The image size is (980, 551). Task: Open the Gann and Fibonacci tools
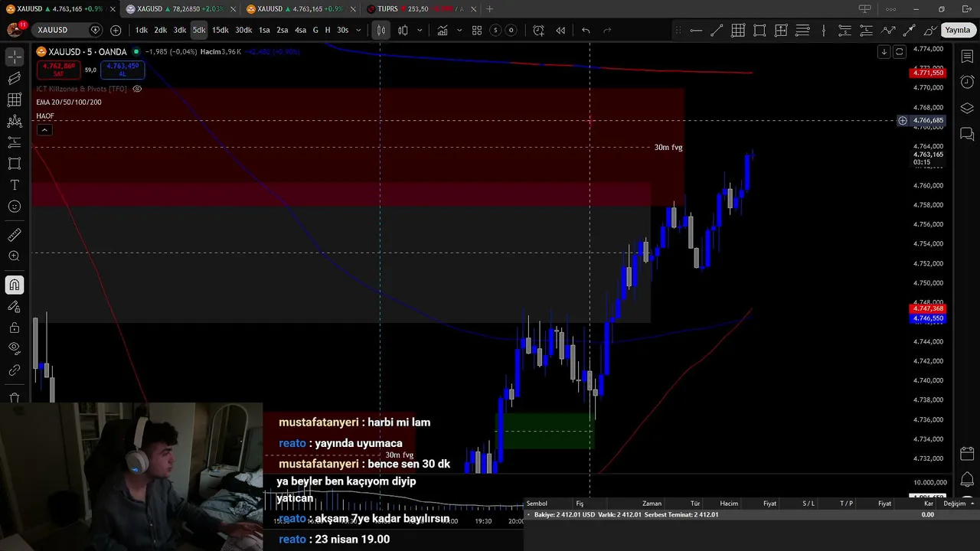[x=15, y=99]
